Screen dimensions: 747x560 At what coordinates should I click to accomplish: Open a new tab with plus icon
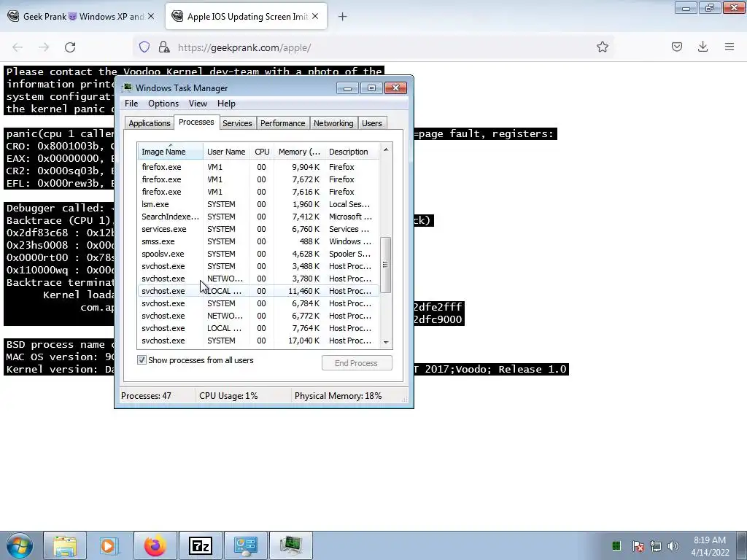[342, 17]
